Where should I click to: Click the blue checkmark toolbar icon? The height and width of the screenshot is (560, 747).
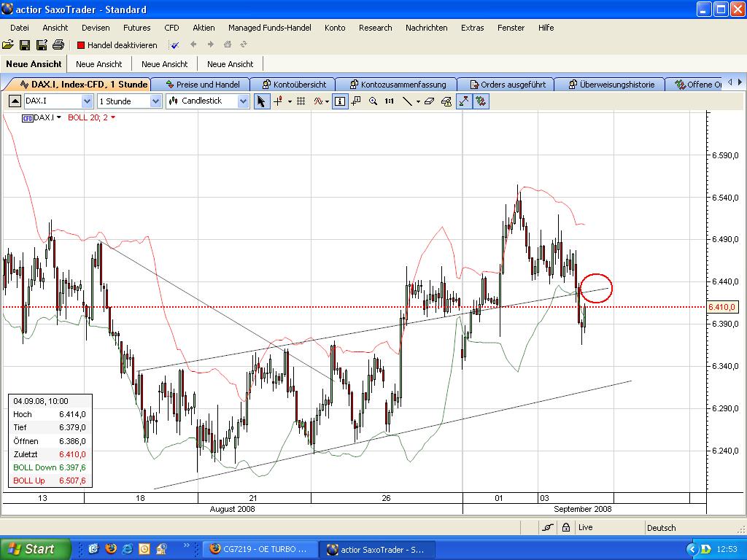pyautogui.click(x=175, y=45)
